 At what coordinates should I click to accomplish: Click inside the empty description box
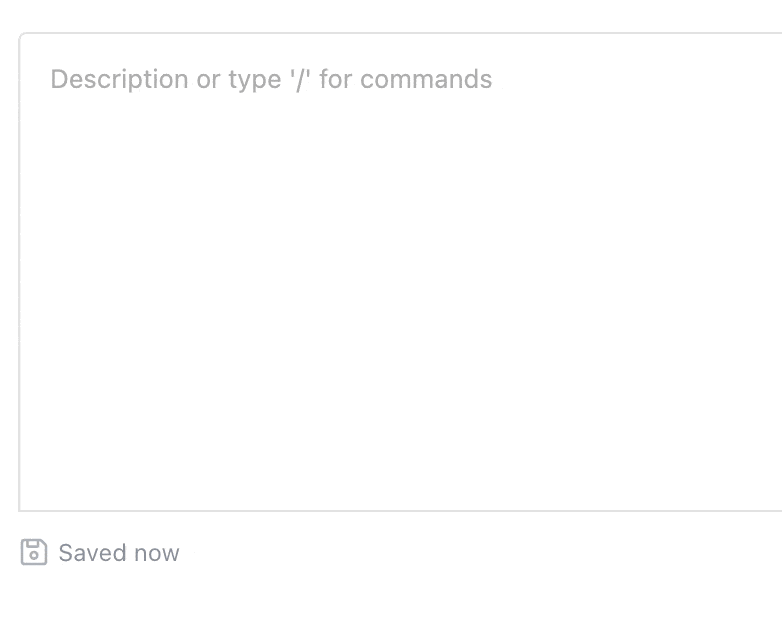click(x=400, y=300)
